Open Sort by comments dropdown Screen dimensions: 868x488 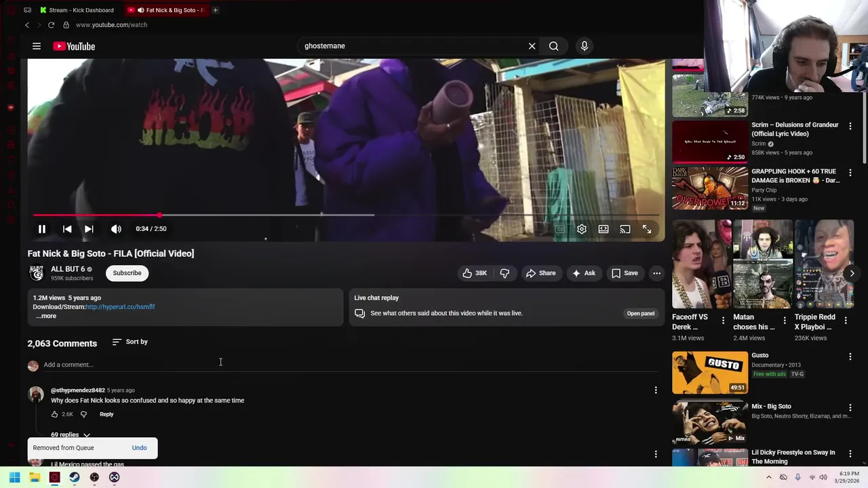click(x=130, y=342)
